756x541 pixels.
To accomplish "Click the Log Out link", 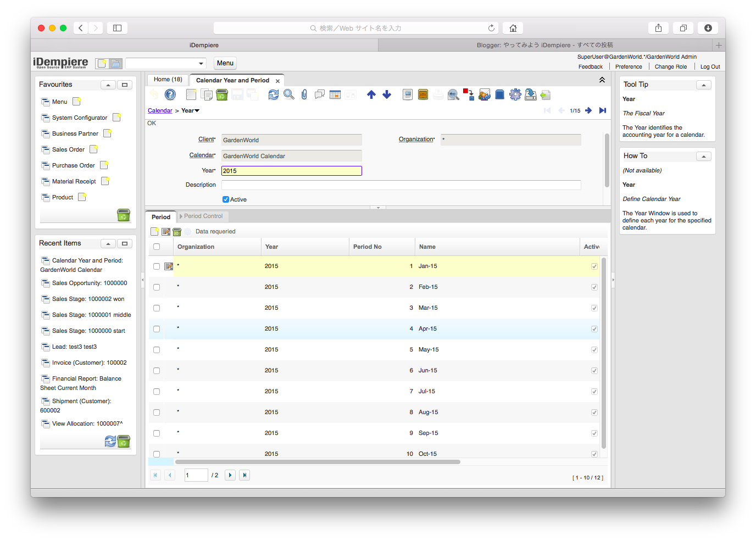I will coord(710,66).
